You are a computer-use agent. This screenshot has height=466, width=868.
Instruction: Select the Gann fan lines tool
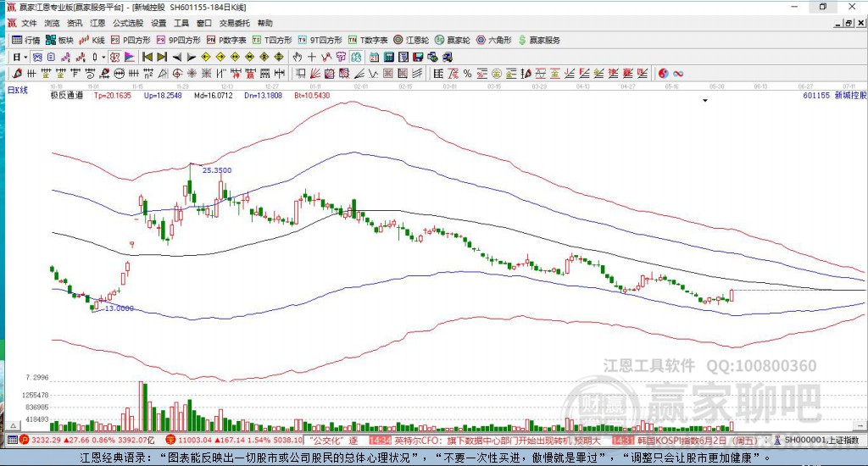(315, 74)
